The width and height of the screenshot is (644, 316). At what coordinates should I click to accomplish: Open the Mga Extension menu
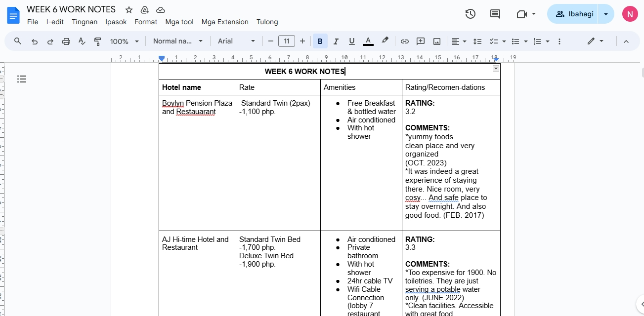click(225, 22)
